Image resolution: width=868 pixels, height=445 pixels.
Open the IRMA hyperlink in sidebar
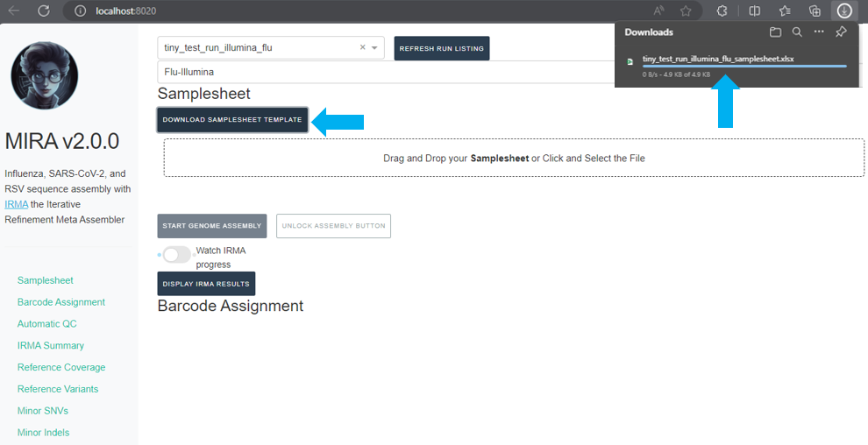tap(17, 204)
